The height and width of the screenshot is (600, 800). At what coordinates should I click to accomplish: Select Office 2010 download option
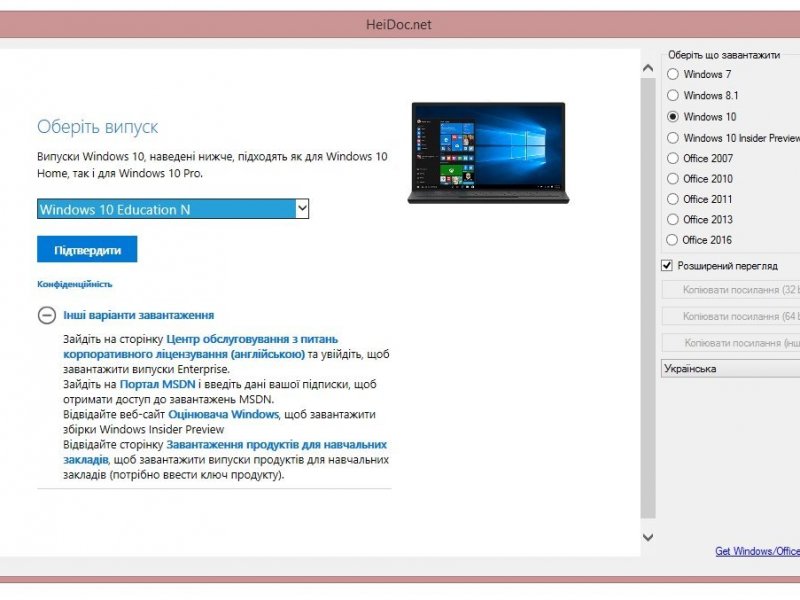point(672,179)
